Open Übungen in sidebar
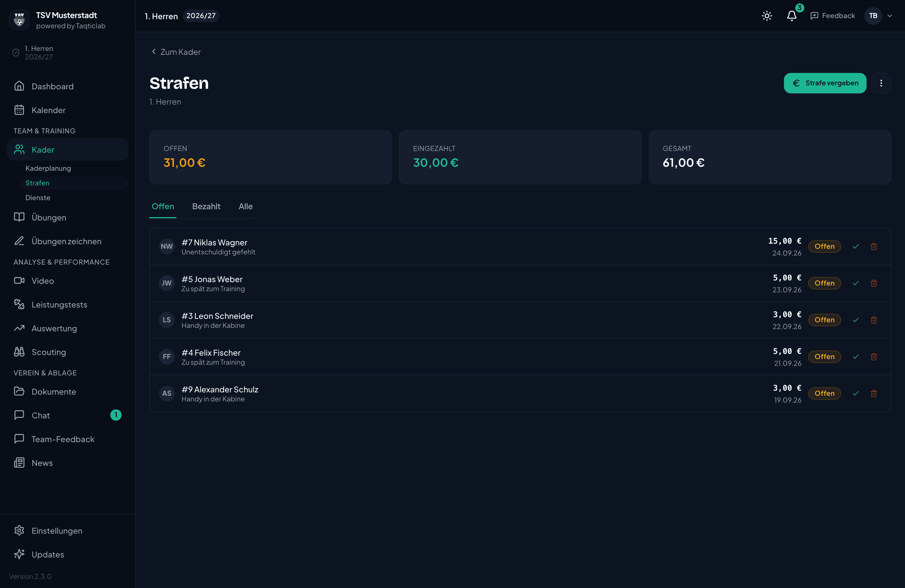 pos(67,217)
